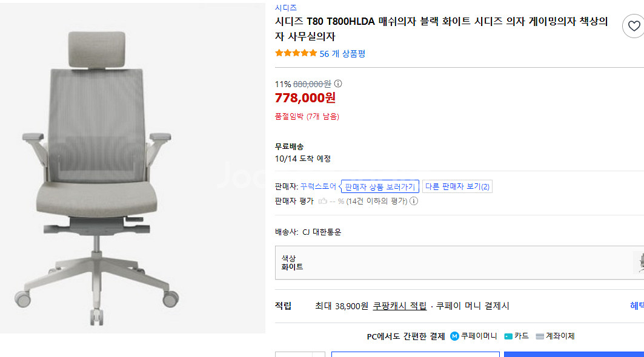Click the 다른 판매자 보기(2) button
This screenshot has height=357, width=644.
point(457,186)
